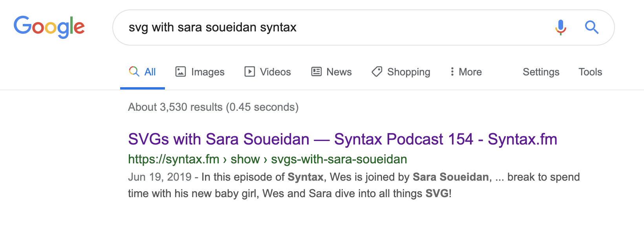This screenshot has height=227, width=644.
Task: Open the Tools options
Action: 590,72
